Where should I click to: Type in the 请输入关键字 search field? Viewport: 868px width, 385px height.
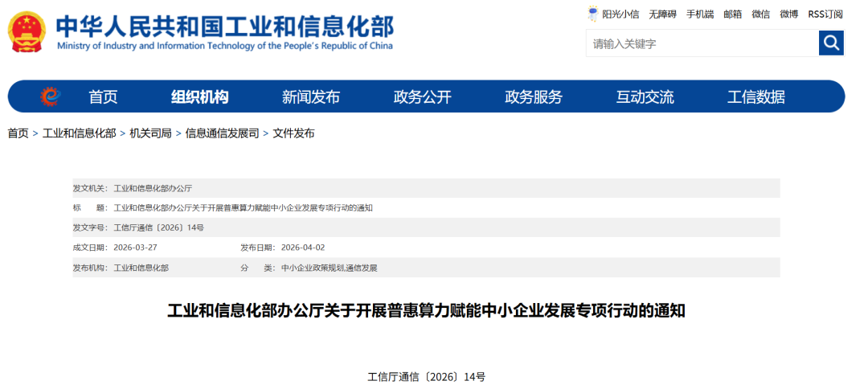[x=702, y=43]
